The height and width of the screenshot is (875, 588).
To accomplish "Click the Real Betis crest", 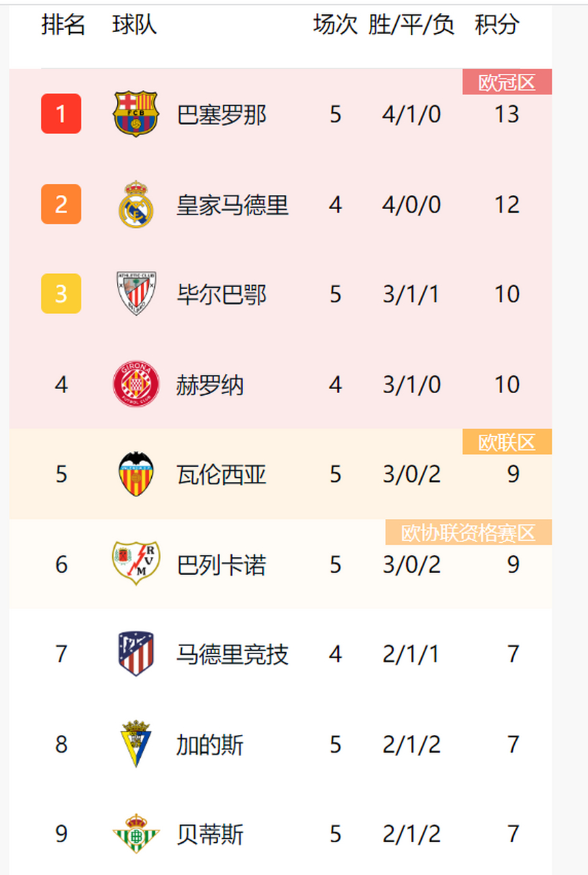I will pos(135,834).
